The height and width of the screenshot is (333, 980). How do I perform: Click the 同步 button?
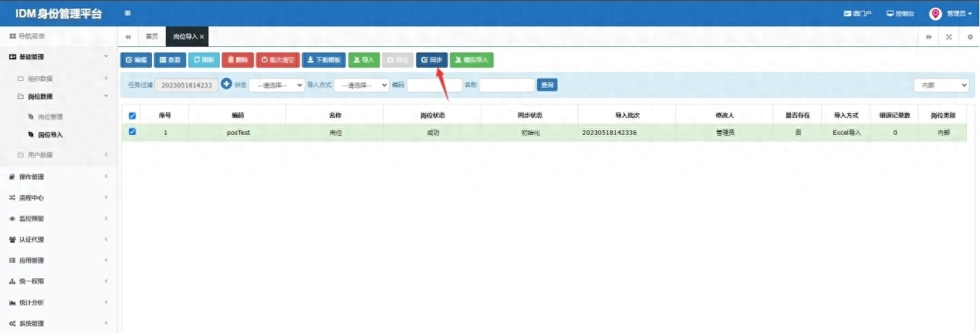[x=431, y=59]
